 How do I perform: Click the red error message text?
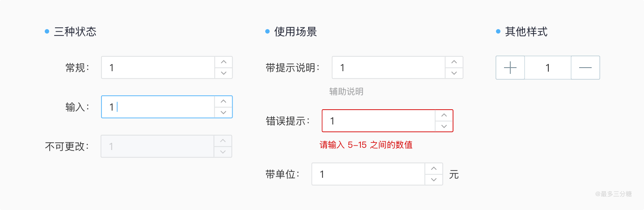click(366, 145)
